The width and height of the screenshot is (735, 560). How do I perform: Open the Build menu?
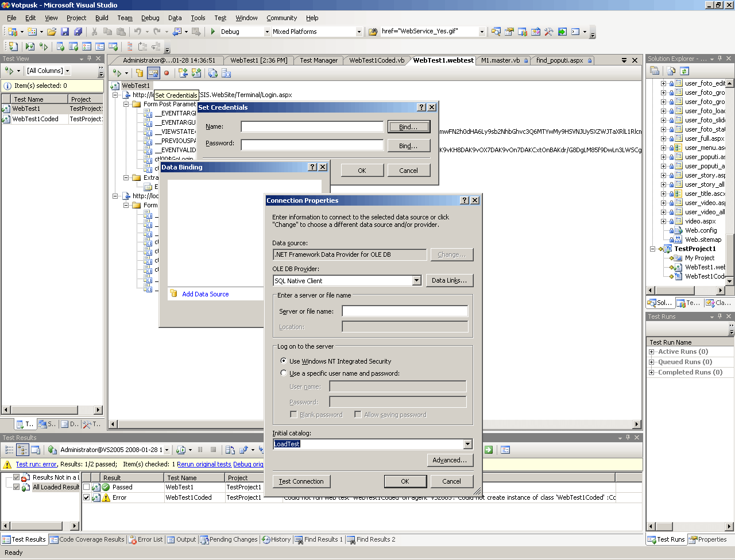(102, 18)
